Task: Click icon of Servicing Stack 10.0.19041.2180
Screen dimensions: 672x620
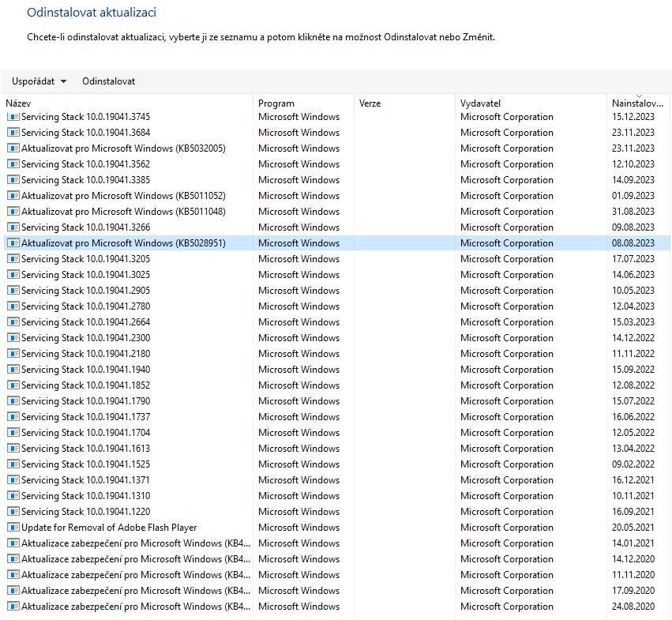Action: (x=13, y=354)
